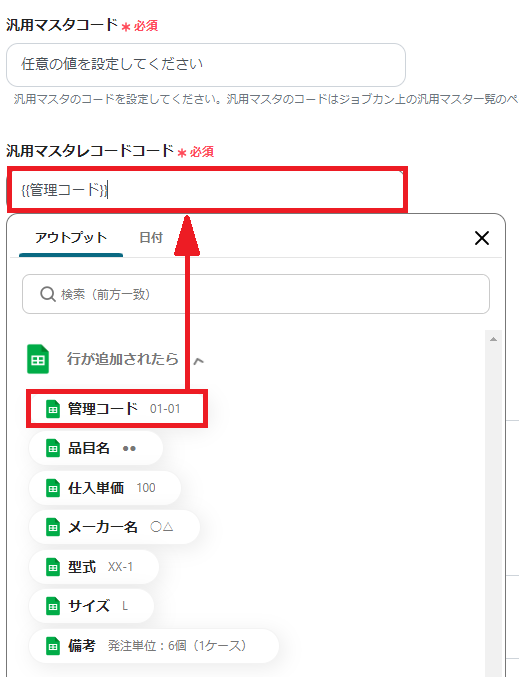Select the 品目名 output chip

96,448
